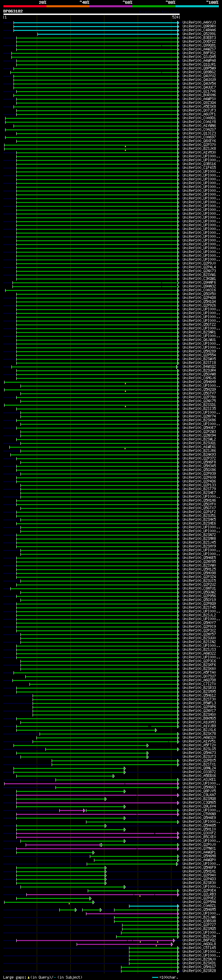Click the purple alignment bar for UniRef100_A6DGL8
The image size is (222, 980).
tap(125, 944)
